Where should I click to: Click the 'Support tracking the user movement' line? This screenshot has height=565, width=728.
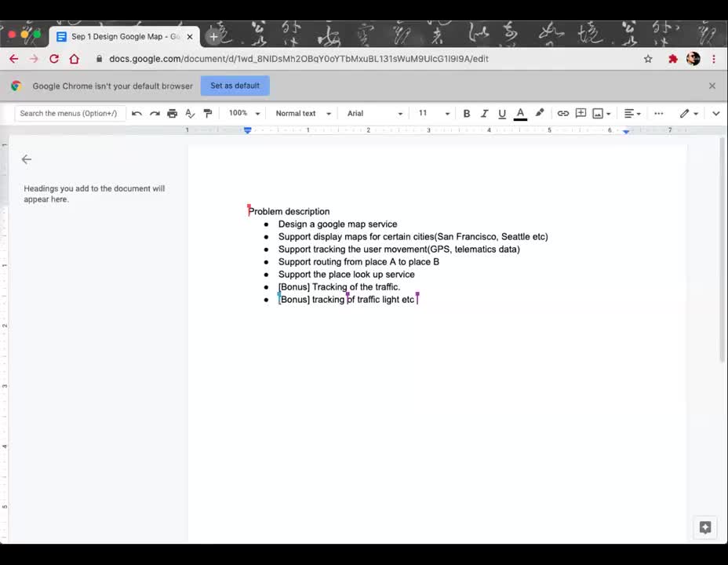pyautogui.click(x=399, y=250)
